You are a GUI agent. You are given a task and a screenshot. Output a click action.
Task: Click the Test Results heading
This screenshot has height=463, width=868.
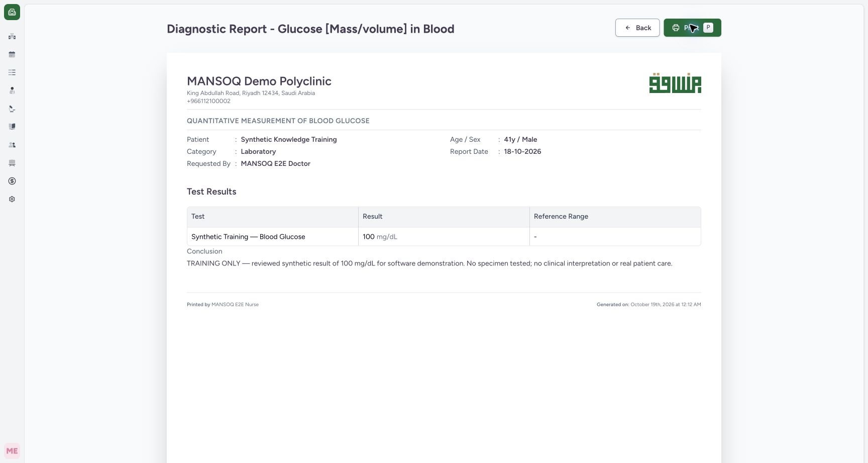click(x=211, y=192)
